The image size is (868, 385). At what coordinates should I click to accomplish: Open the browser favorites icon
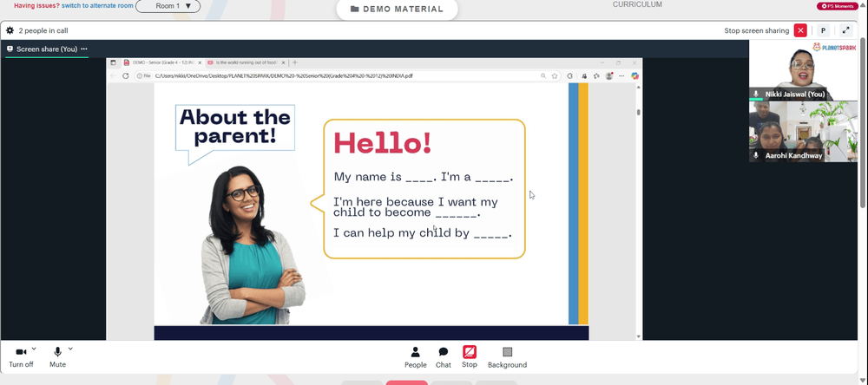(x=596, y=75)
